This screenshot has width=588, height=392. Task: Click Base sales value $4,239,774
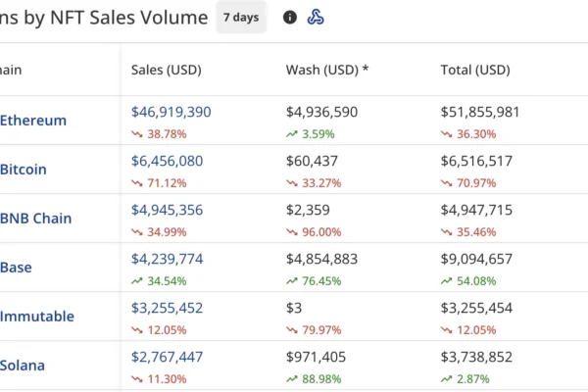coord(167,260)
